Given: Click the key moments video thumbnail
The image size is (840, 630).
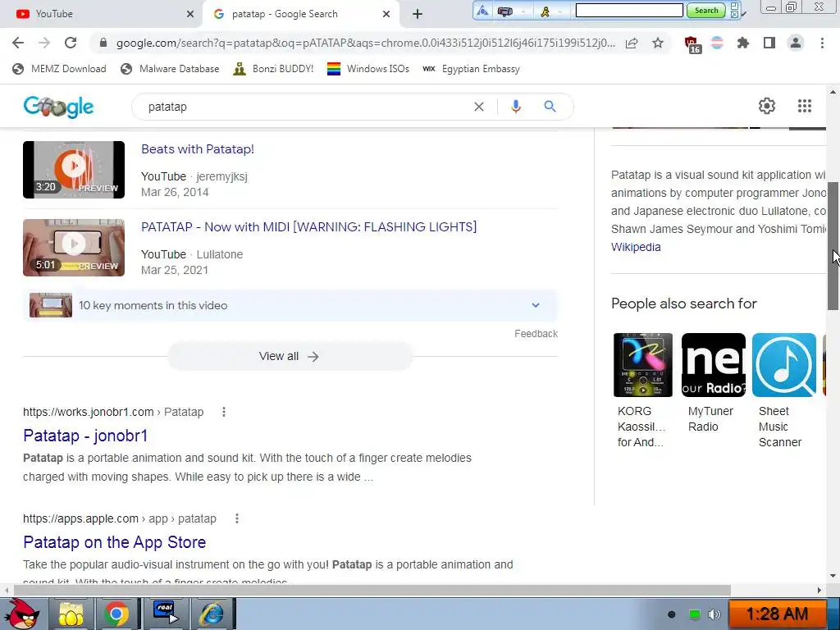Looking at the screenshot, I should [x=51, y=305].
